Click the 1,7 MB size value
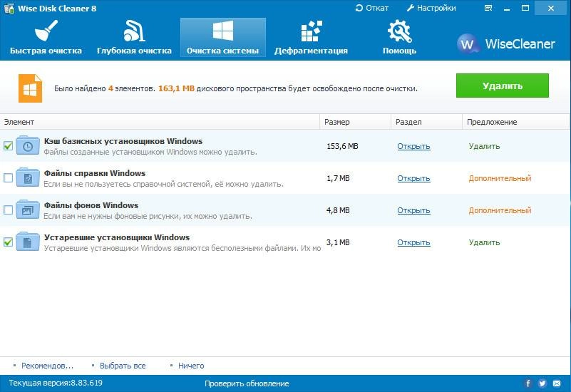 tap(338, 178)
